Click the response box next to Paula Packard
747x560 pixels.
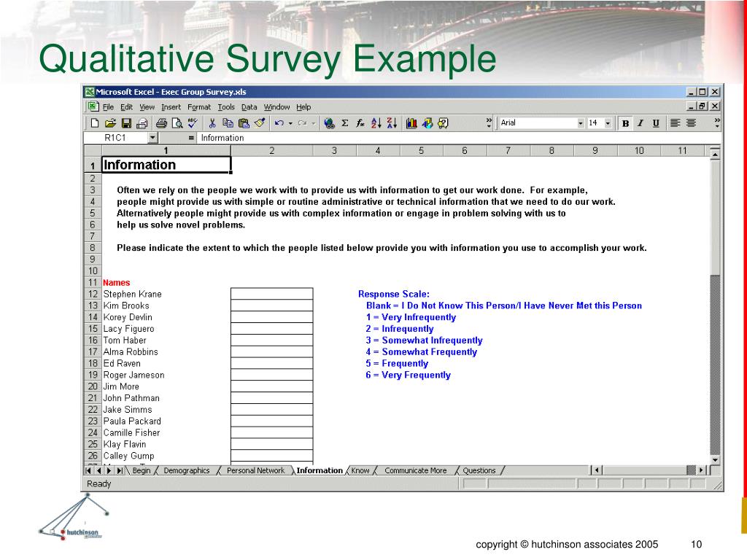tap(271, 421)
